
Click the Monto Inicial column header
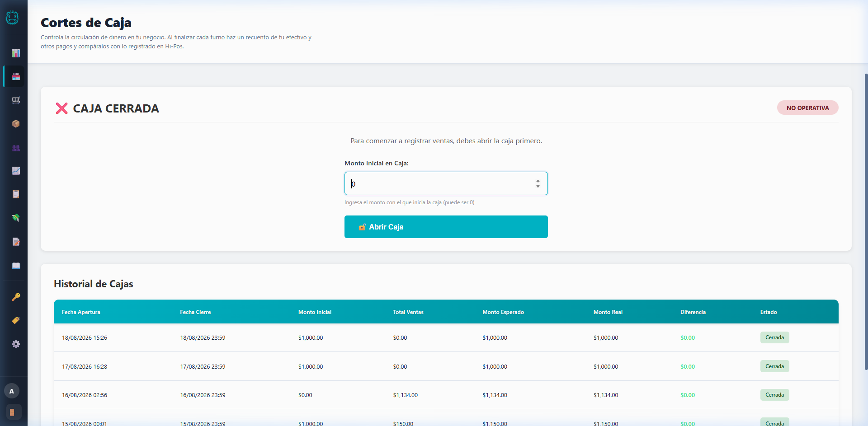(x=315, y=312)
